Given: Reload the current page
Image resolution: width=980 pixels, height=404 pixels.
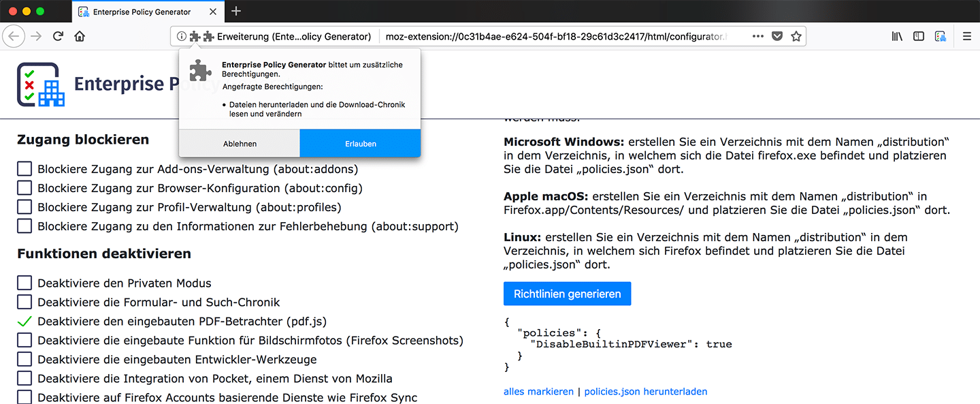Looking at the screenshot, I should (59, 36).
